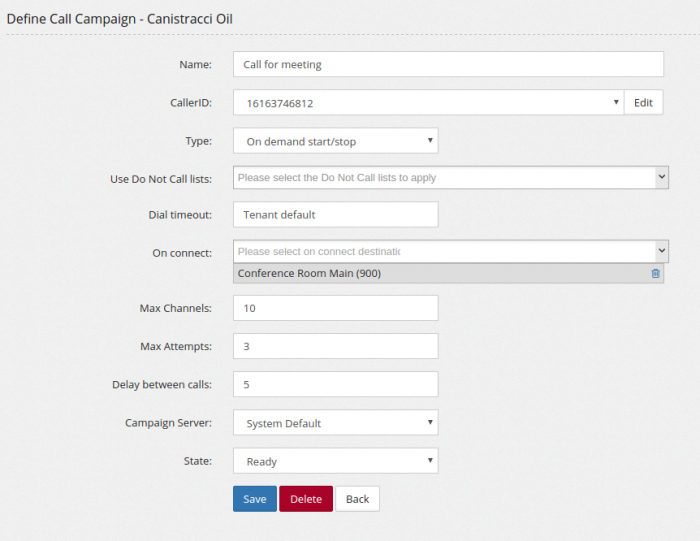Remove Conference Room Main destination with trash icon

(656, 273)
